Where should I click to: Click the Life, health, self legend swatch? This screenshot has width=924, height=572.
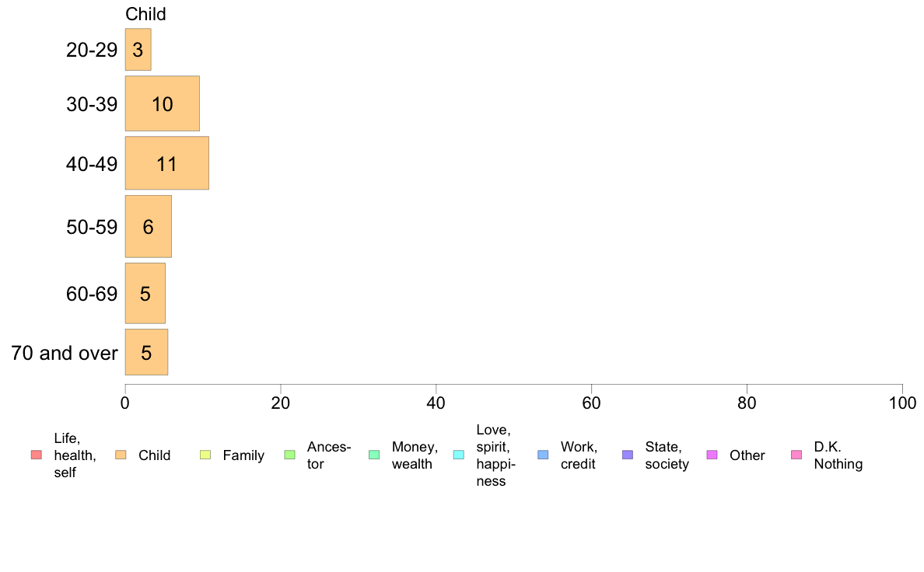click(37, 455)
